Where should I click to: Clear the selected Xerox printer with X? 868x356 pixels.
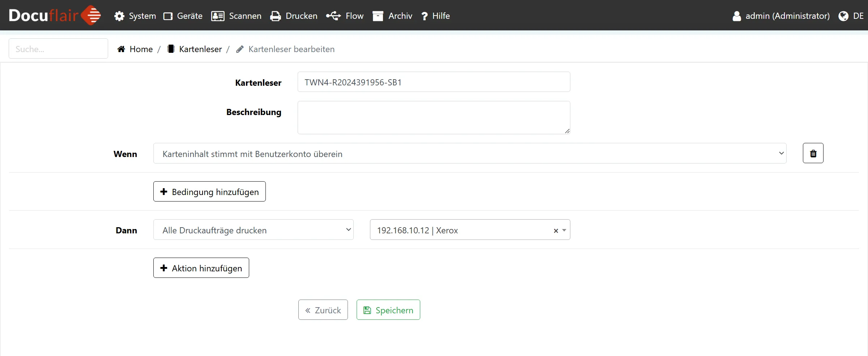coord(556,230)
